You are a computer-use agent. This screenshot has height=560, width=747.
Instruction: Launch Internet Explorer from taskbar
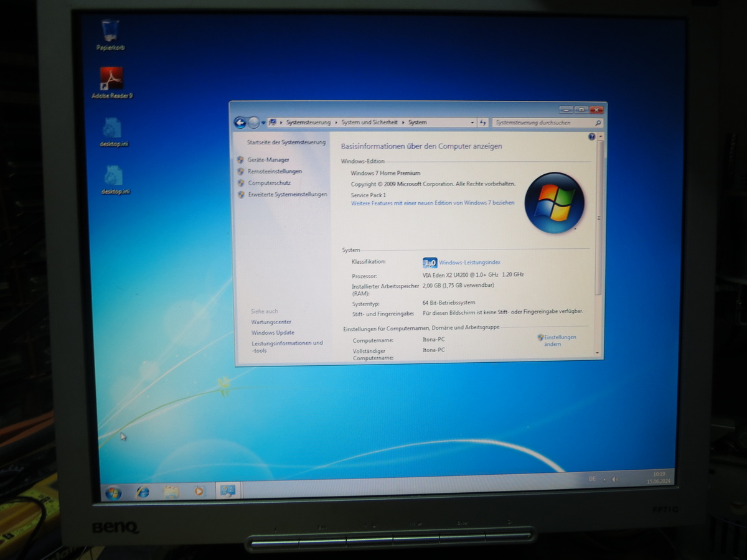pos(143,492)
